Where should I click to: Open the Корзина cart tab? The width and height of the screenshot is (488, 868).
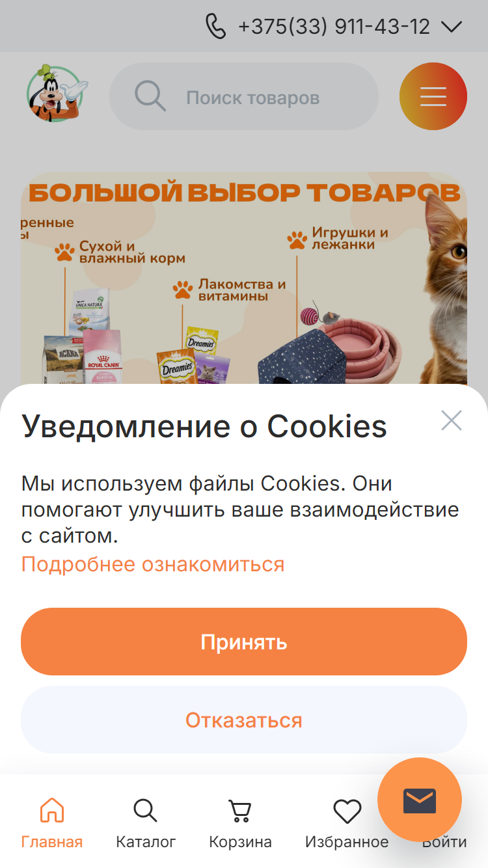click(x=240, y=824)
